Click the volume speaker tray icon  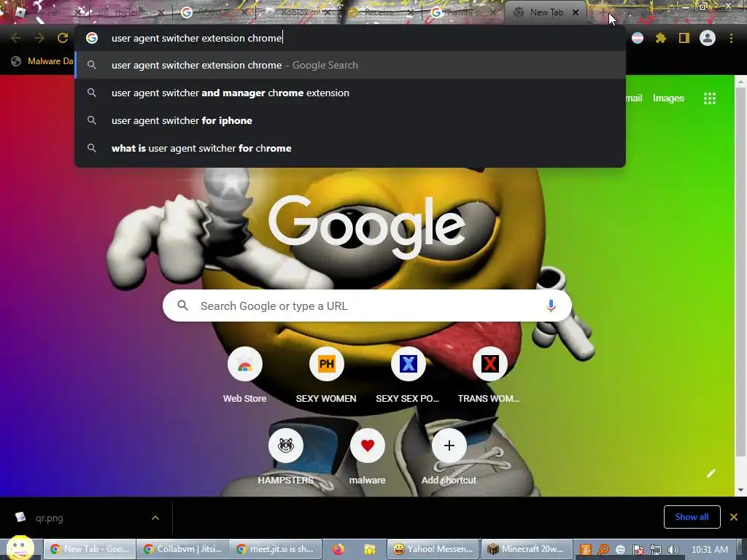(673, 550)
